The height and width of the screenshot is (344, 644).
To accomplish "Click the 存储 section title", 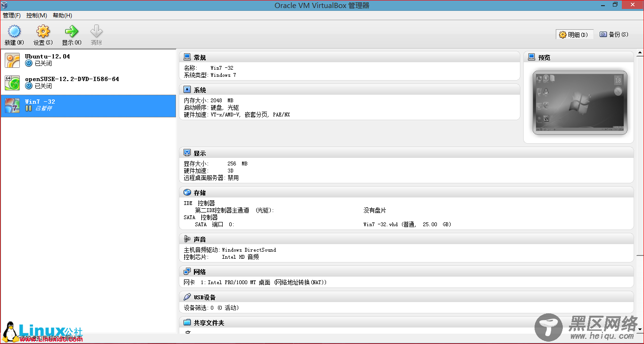I will click(x=200, y=193).
